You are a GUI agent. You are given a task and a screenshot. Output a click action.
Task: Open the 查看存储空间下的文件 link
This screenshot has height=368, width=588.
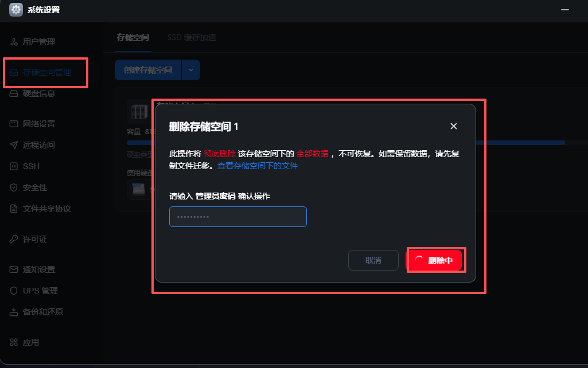258,166
